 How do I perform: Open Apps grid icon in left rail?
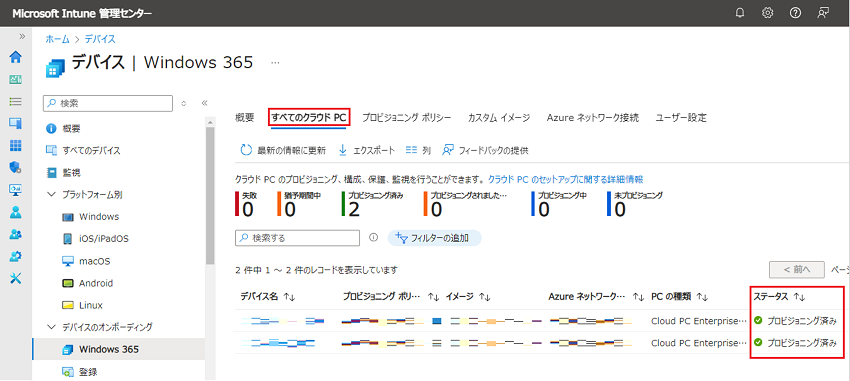pyautogui.click(x=16, y=145)
